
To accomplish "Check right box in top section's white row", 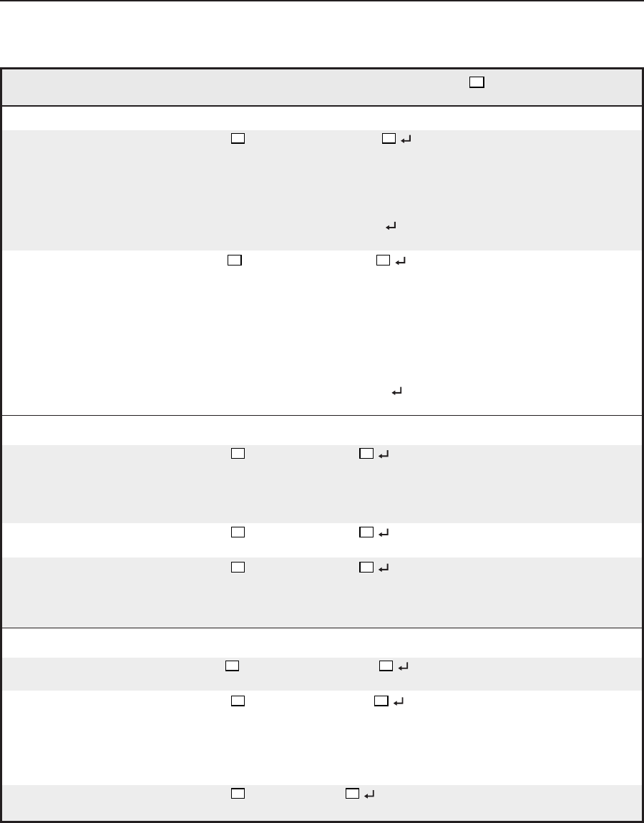I will point(382,260).
